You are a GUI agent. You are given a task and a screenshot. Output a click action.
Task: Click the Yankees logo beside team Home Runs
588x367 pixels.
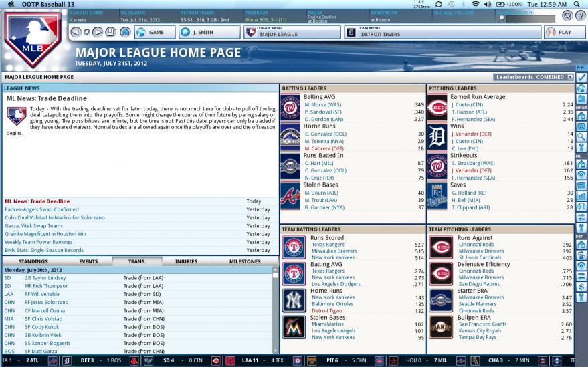coord(294,300)
